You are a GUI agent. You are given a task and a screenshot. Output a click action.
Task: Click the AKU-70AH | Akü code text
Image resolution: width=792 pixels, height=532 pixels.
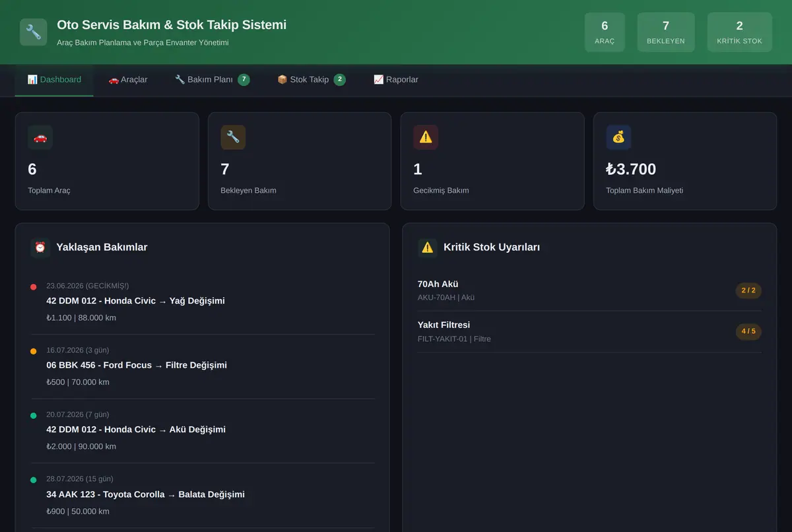(446, 298)
